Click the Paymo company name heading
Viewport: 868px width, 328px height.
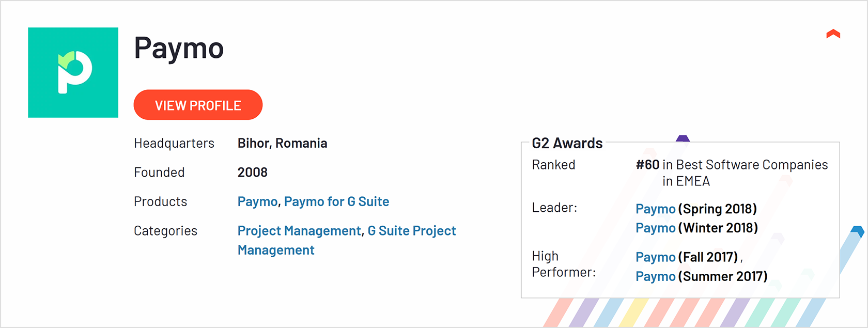coord(179,48)
